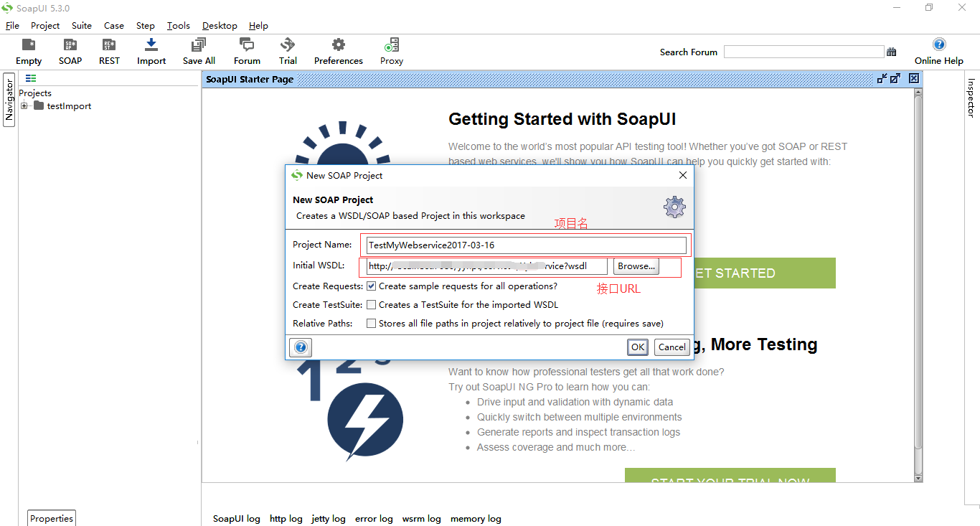
Task: Click OK to create the SOAP project
Action: click(637, 347)
